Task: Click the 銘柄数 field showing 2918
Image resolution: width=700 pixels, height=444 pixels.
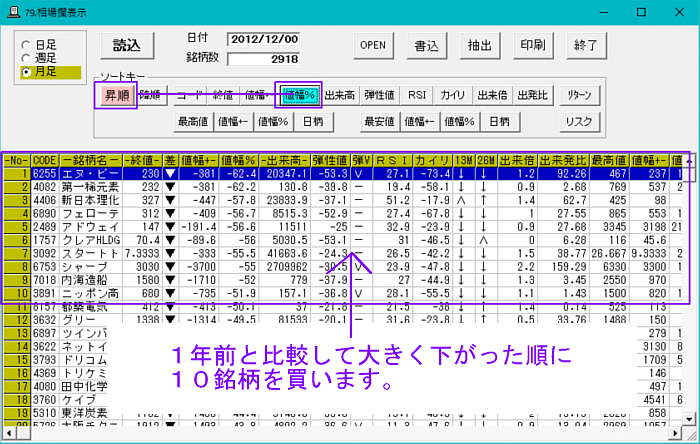Action: (x=263, y=59)
